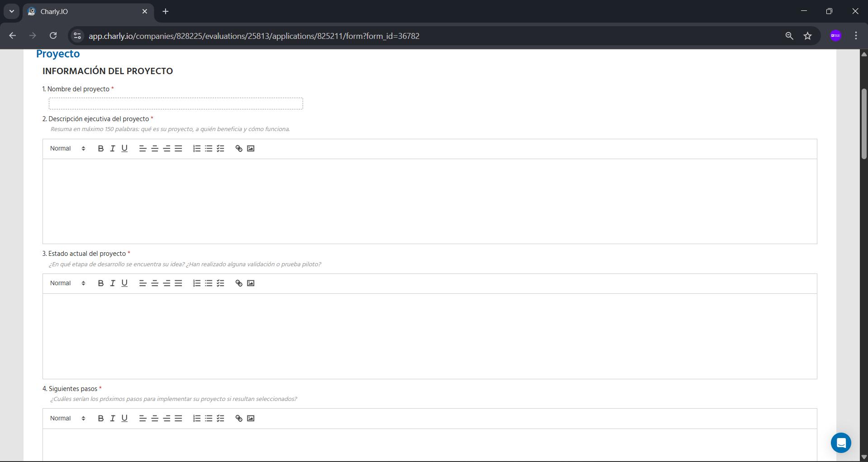Apply bold in Siguientes pasos editor
Viewport: 868px width, 462px height.
point(100,418)
